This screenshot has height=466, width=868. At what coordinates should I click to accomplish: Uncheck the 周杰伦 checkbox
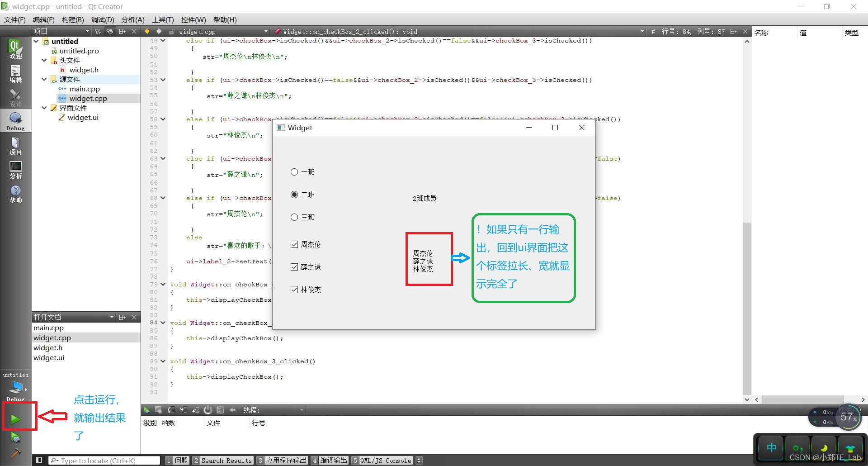click(294, 244)
